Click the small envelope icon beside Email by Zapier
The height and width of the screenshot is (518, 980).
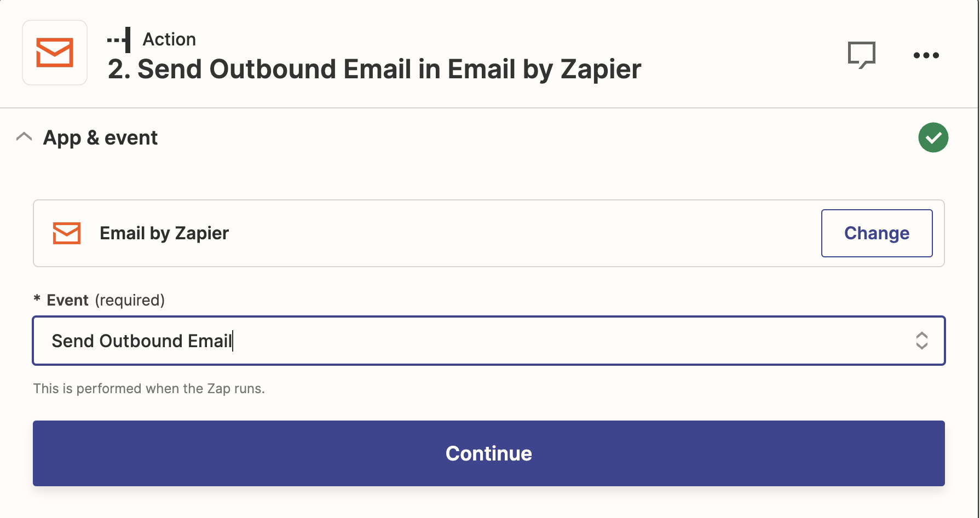click(67, 233)
